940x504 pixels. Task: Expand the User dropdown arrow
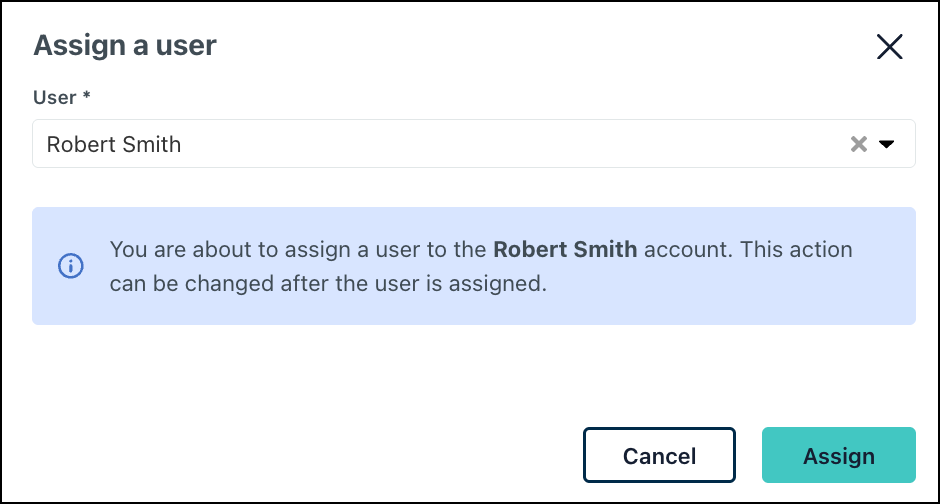click(x=886, y=144)
